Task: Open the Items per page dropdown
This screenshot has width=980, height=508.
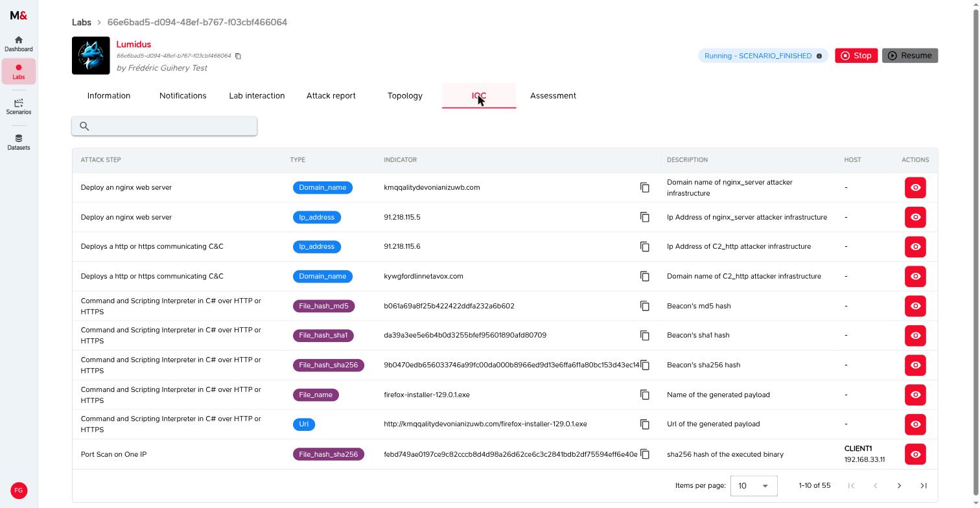Action: coord(753,485)
